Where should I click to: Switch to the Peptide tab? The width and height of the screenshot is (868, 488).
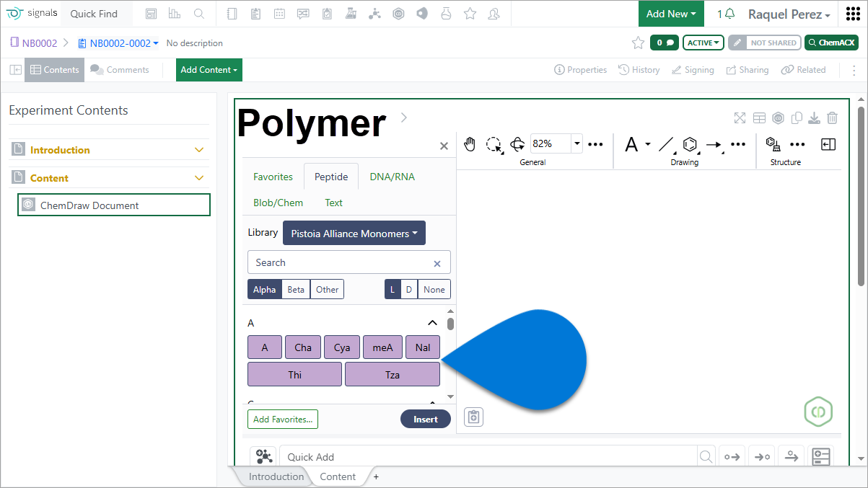pyautogui.click(x=331, y=177)
